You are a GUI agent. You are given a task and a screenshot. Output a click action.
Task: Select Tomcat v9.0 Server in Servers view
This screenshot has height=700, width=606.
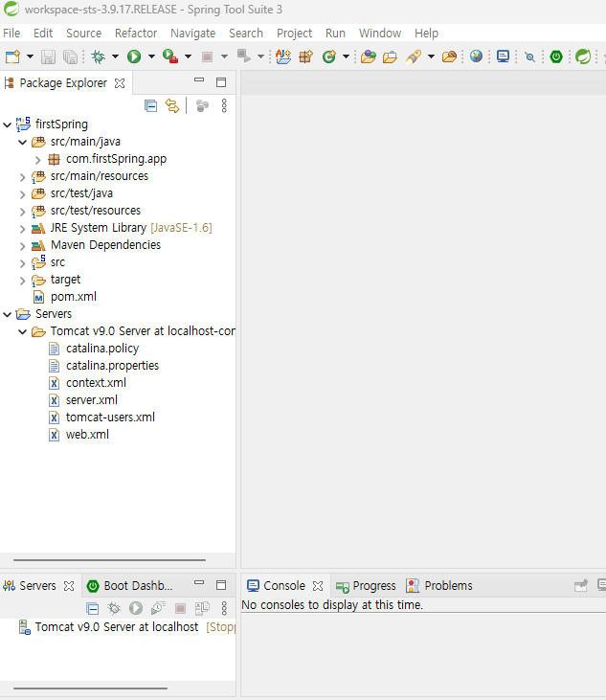point(118,627)
